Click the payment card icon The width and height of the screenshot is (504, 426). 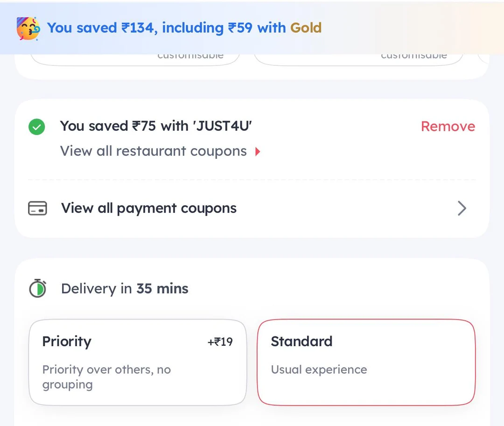click(x=37, y=208)
